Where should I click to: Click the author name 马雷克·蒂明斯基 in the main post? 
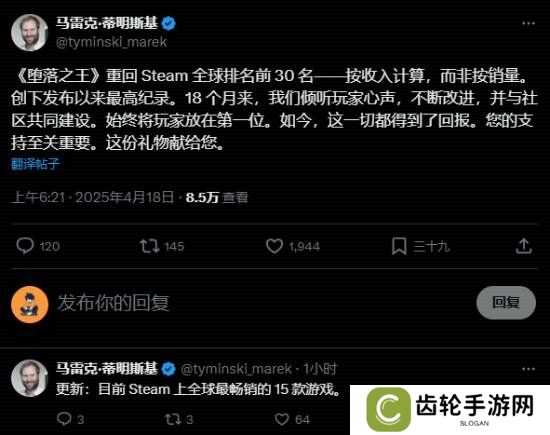107,23
